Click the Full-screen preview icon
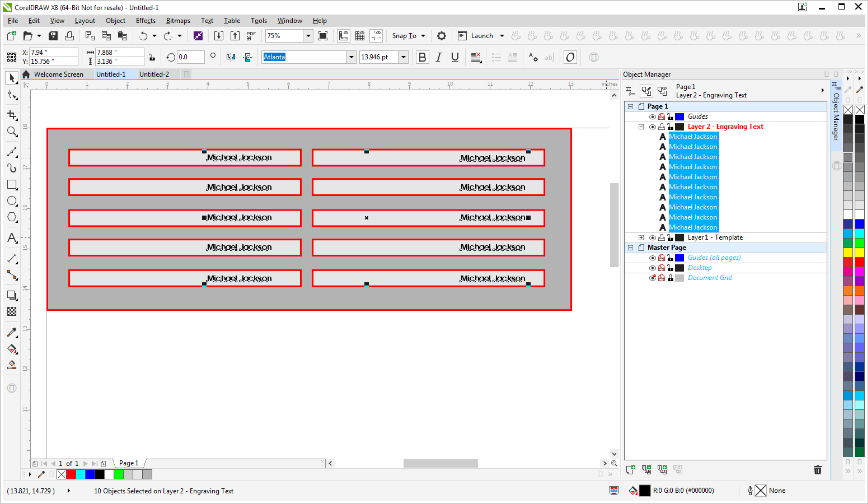This screenshot has height=504, width=868. point(323,36)
